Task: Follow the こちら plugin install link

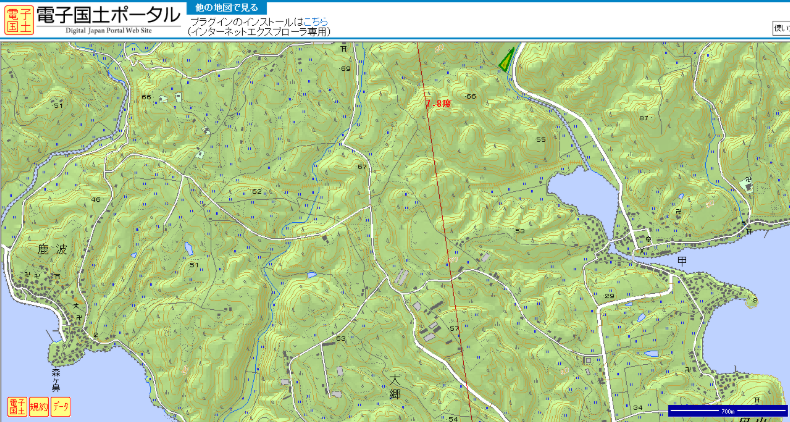Action: point(316,21)
